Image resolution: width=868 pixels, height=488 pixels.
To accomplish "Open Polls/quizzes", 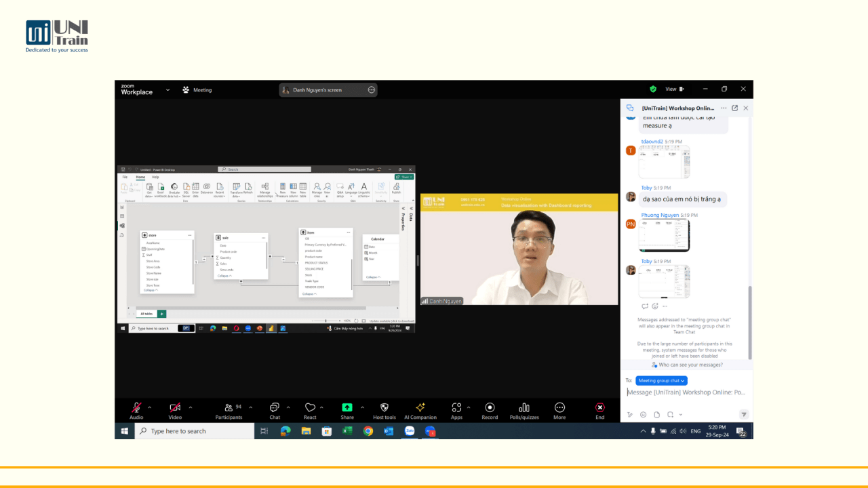I will tap(524, 410).
